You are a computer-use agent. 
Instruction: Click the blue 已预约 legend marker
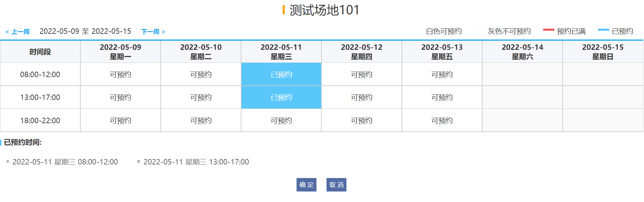[x=603, y=31]
